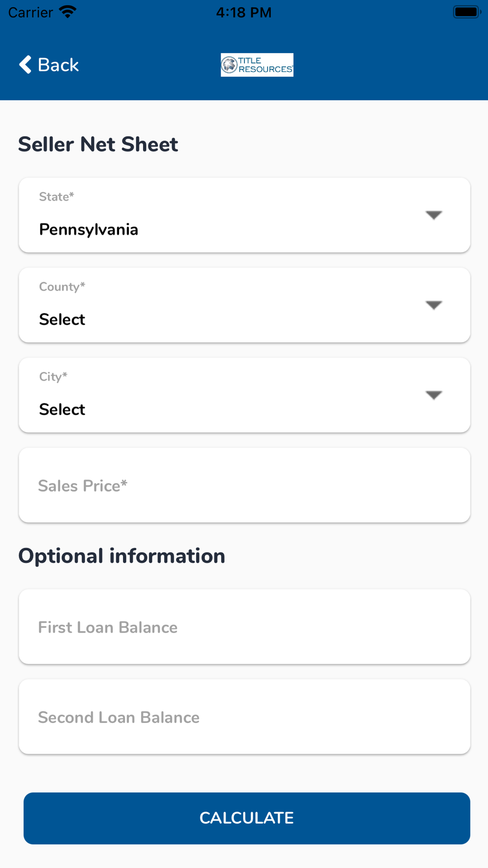The height and width of the screenshot is (868, 488).
Task: Tap the County* field label
Action: point(62,287)
